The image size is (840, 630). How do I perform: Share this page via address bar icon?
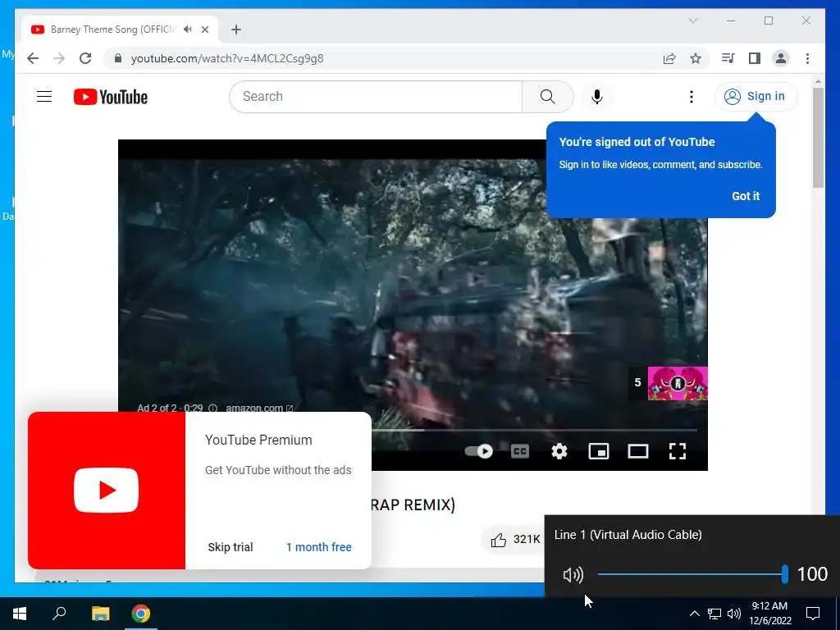coord(669,58)
